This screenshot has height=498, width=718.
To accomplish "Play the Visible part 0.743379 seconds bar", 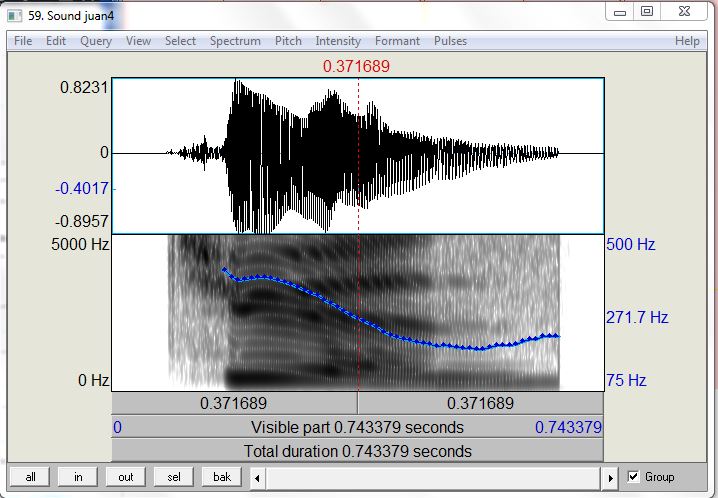I will pos(357,427).
